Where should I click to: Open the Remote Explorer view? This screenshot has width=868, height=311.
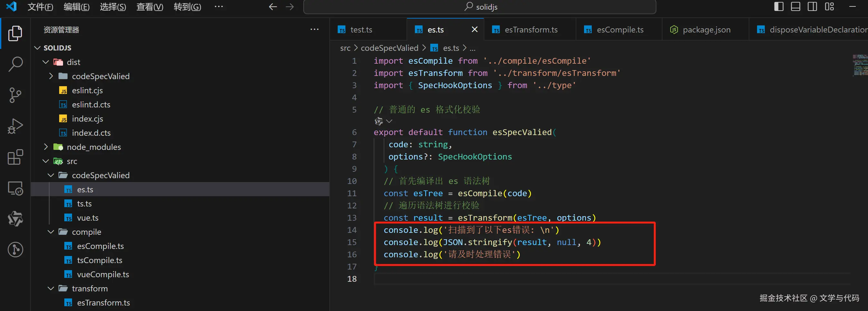click(15, 188)
